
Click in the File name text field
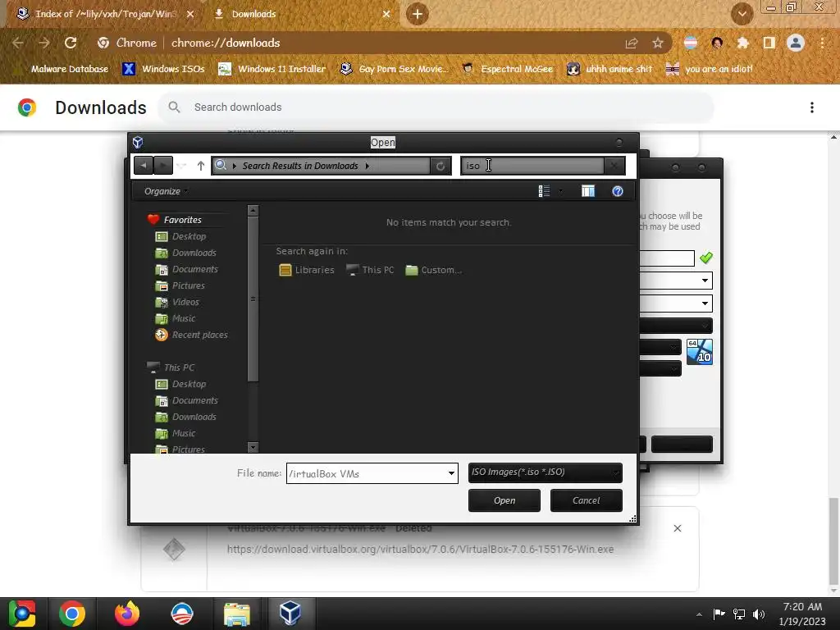click(x=367, y=473)
